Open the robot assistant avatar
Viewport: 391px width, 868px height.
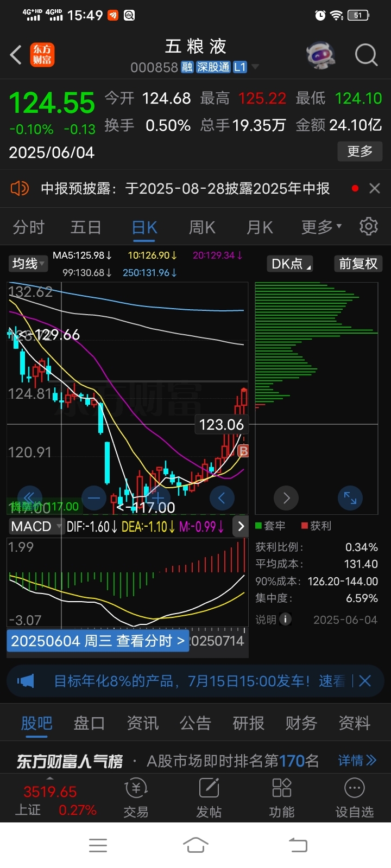click(x=321, y=55)
